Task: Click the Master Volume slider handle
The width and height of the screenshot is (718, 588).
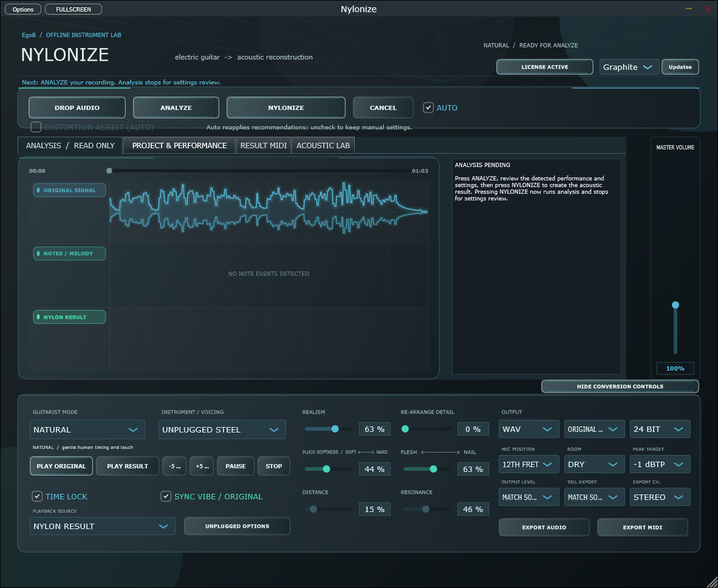Action: (675, 305)
